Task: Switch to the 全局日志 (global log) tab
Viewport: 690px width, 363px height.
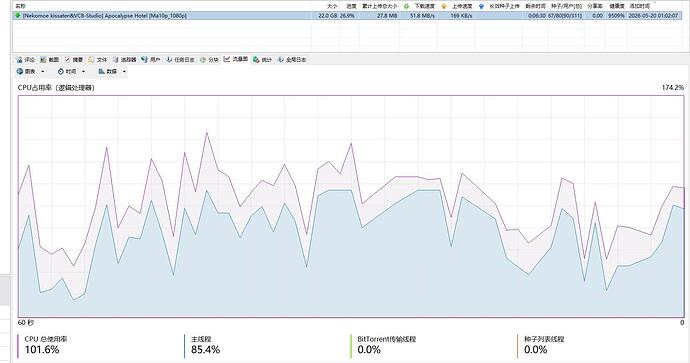Action: pyautogui.click(x=292, y=59)
